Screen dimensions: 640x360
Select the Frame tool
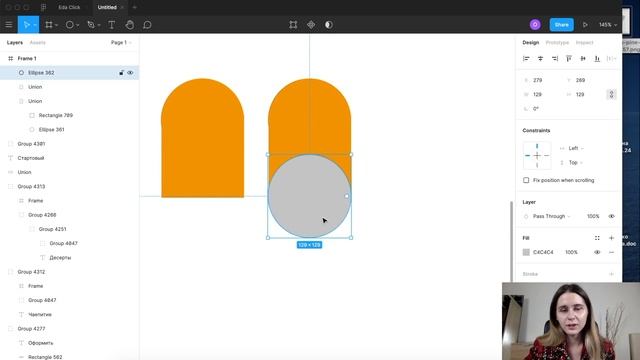tap(49, 25)
